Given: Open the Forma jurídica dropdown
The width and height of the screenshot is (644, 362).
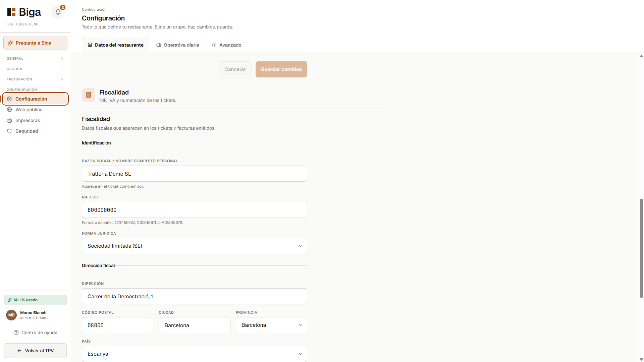Looking at the screenshot, I should tap(195, 246).
